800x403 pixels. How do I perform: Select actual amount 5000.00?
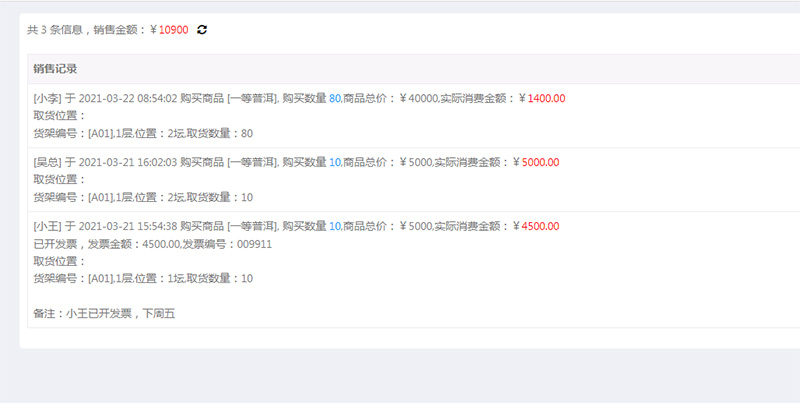click(x=540, y=162)
